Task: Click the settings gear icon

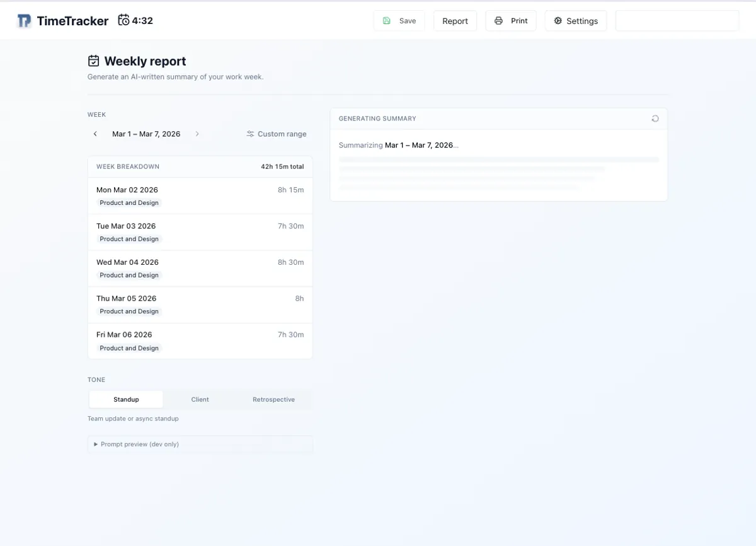Action: pyautogui.click(x=558, y=20)
